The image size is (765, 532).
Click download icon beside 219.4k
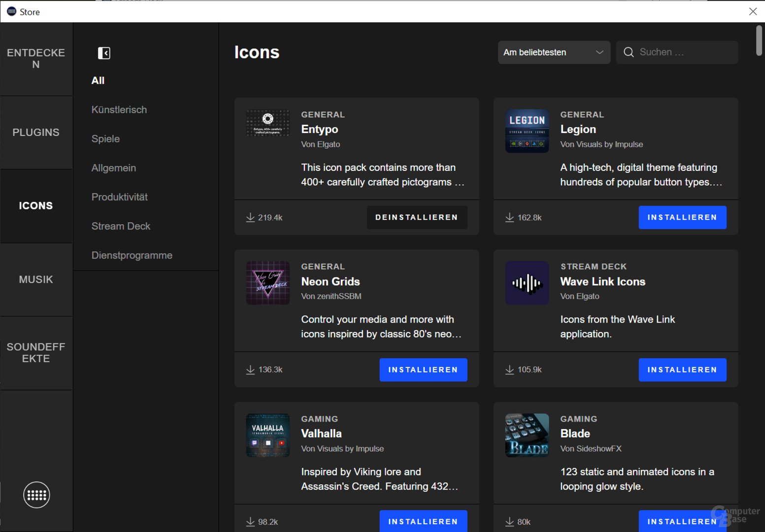(x=250, y=217)
